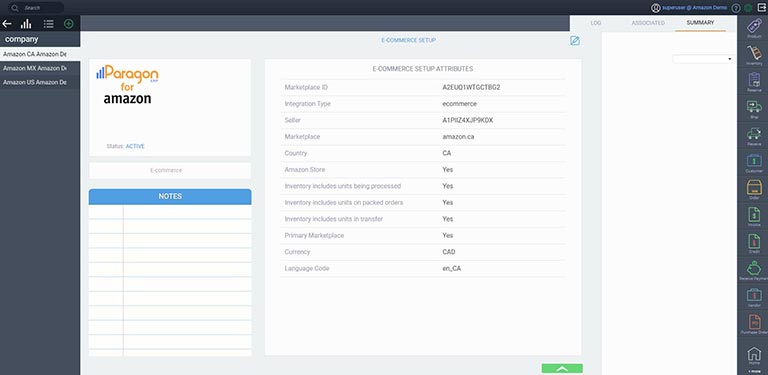
Task: Click Inventory includes units being processed label
Action: [342, 186]
